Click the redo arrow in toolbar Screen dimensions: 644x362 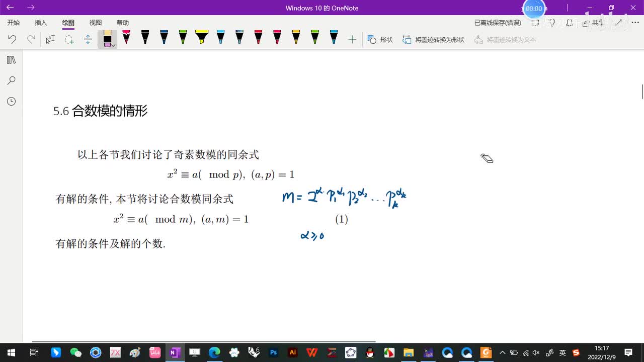pyautogui.click(x=31, y=39)
